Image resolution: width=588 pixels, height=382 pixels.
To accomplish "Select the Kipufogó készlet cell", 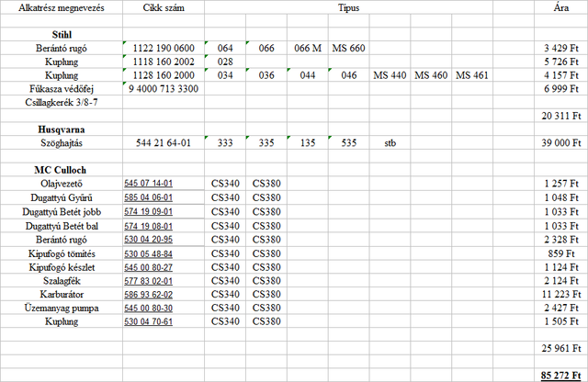I will pyautogui.click(x=62, y=267).
